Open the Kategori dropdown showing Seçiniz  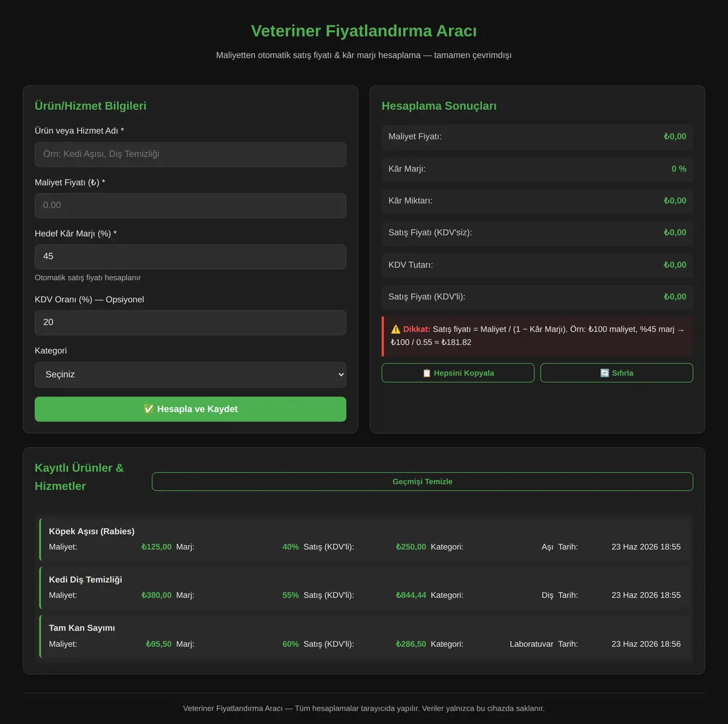coord(190,375)
